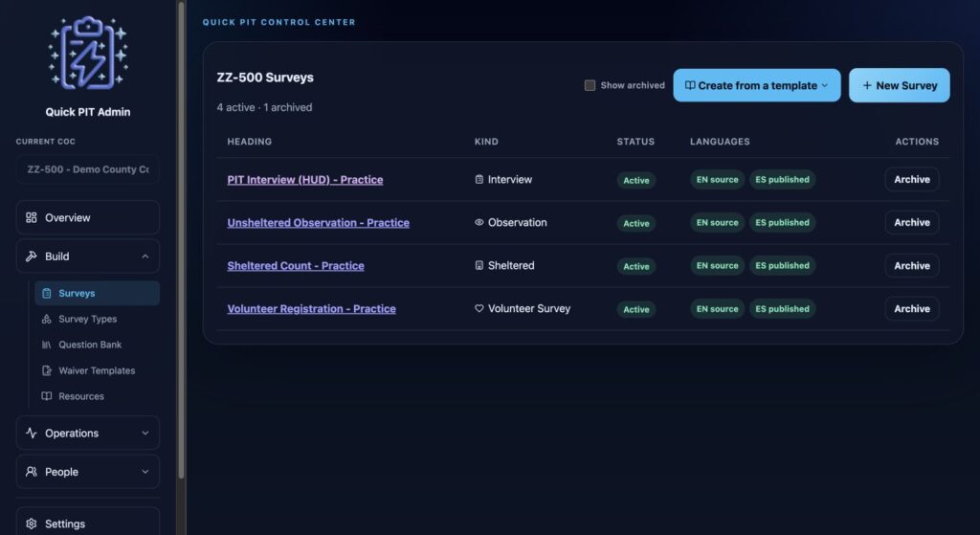Archive the Volunteer Registration - Practice survey
The width and height of the screenshot is (980, 535).
click(x=911, y=309)
